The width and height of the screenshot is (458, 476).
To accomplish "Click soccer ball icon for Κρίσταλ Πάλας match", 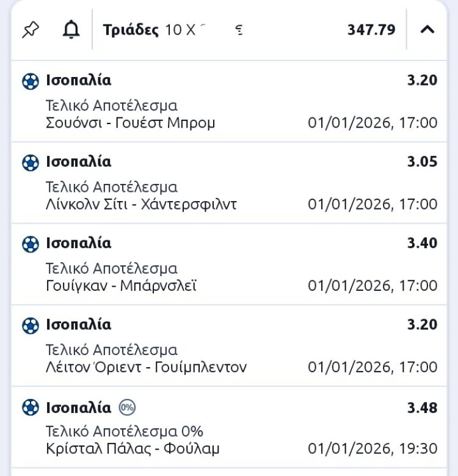I will [30, 407].
